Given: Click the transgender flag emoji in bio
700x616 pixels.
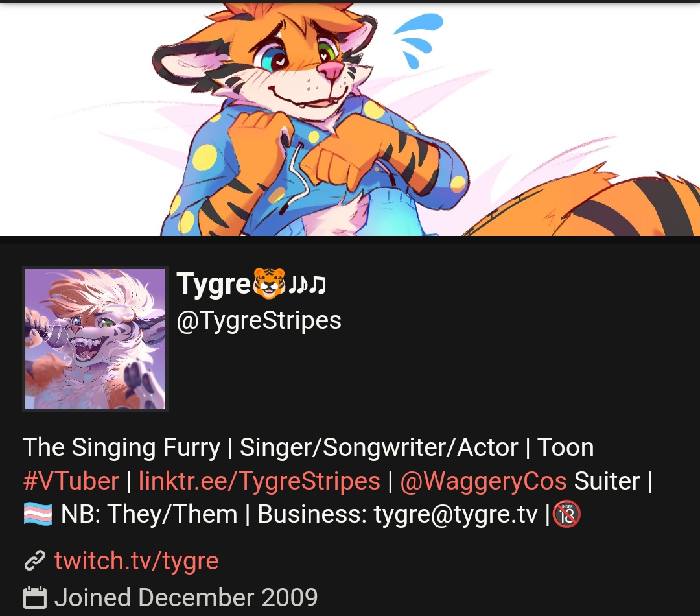Looking at the screenshot, I should 38,514.
